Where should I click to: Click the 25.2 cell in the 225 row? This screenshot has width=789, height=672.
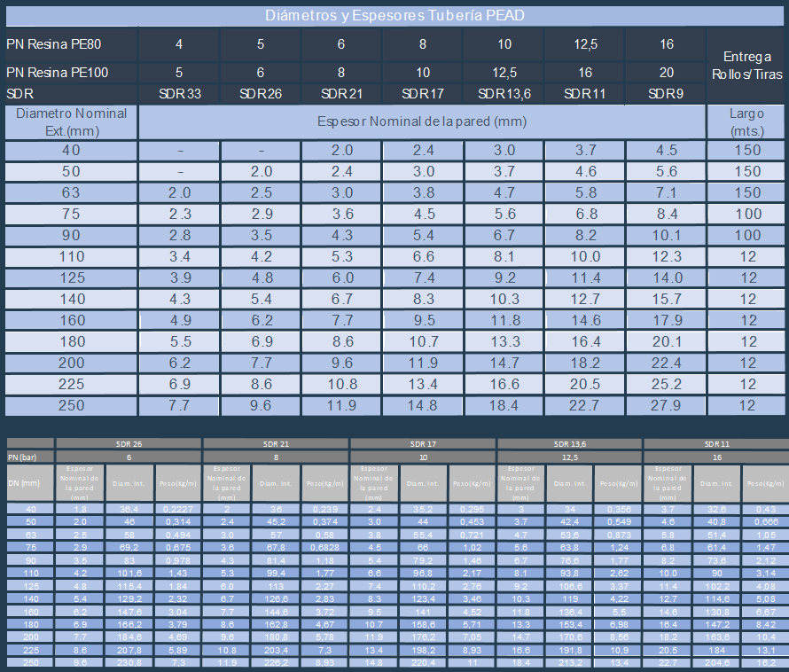(x=665, y=384)
